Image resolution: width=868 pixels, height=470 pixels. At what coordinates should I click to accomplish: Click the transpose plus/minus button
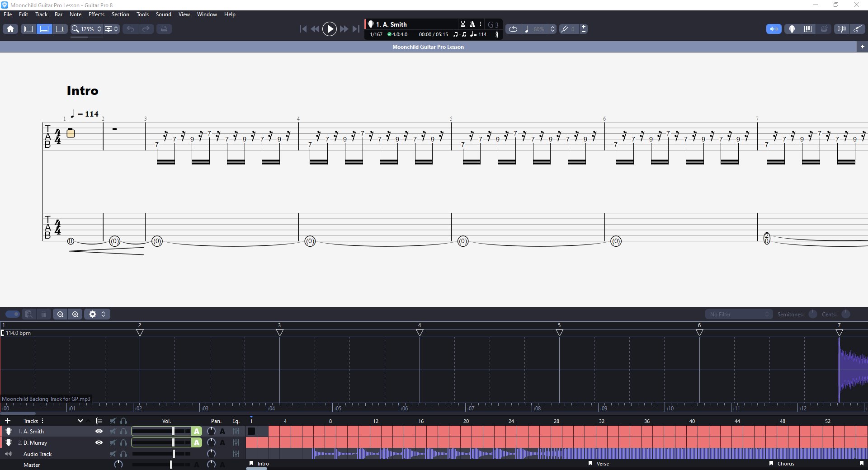tap(584, 29)
